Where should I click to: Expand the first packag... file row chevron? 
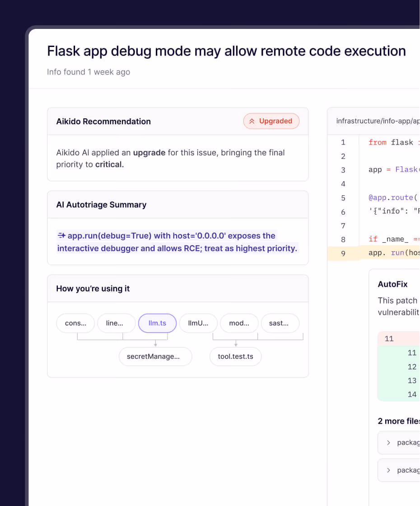(388, 442)
